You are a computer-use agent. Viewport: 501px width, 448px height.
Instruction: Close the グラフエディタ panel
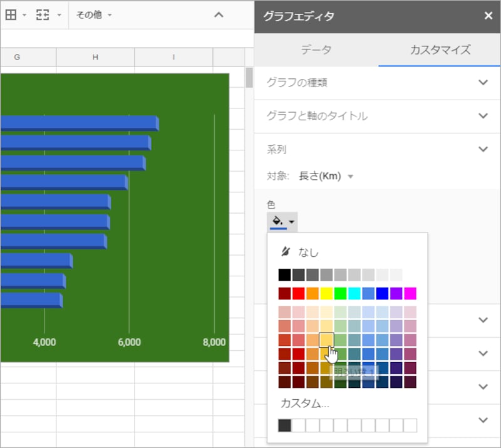pos(488,16)
